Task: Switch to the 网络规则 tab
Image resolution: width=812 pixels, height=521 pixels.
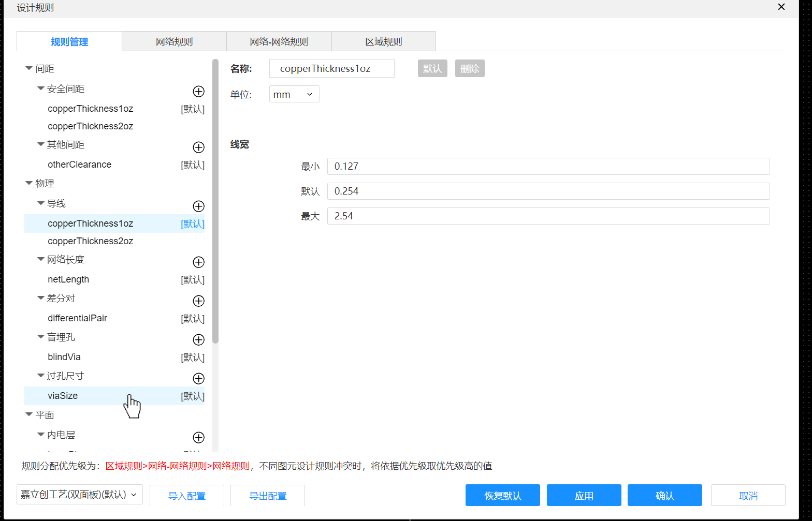Action: tap(174, 42)
